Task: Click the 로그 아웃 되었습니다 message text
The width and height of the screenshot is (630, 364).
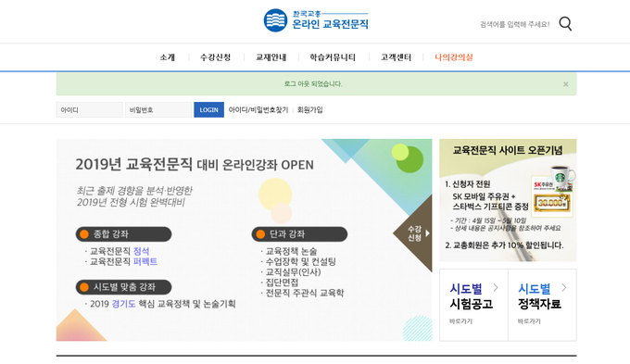Action: (x=313, y=84)
